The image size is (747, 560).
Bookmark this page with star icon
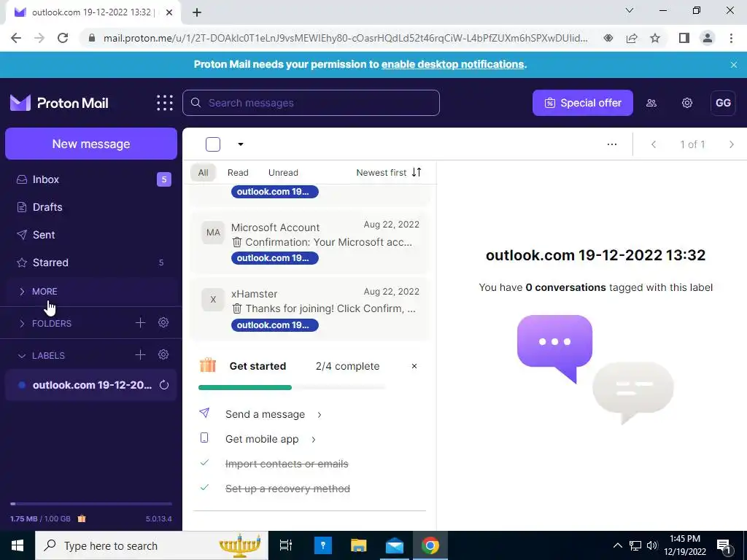[655, 38]
